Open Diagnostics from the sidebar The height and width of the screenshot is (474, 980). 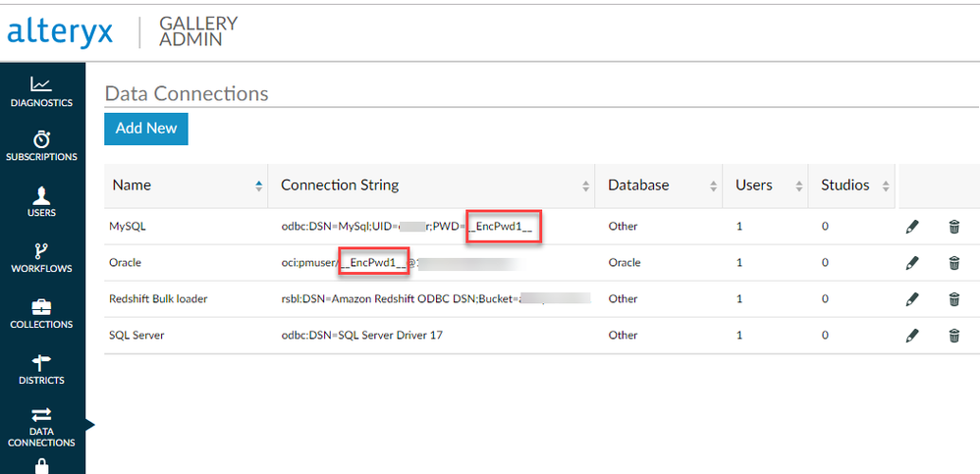click(x=41, y=91)
